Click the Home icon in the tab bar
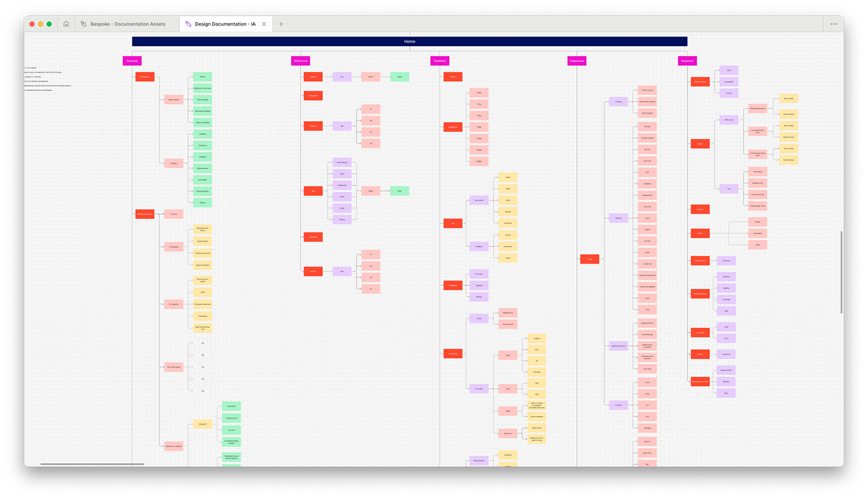This screenshot has width=868, height=498. 66,24
